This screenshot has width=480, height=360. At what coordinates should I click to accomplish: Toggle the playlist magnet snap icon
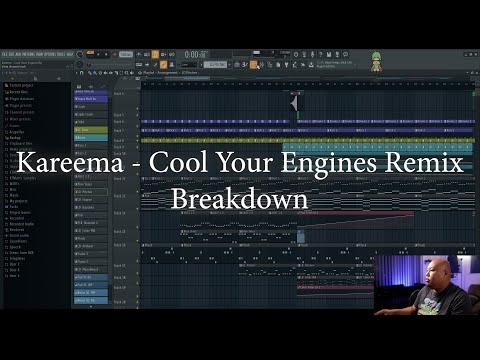[x=82, y=73]
